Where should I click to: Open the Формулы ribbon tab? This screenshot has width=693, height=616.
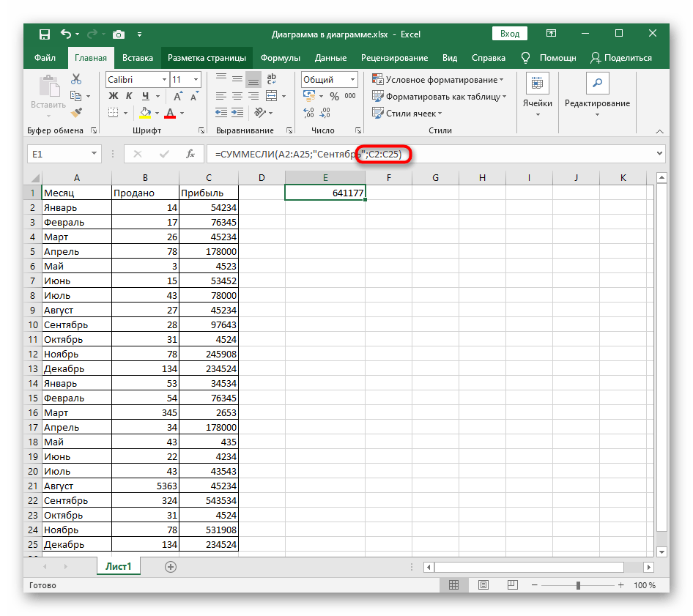coord(280,58)
